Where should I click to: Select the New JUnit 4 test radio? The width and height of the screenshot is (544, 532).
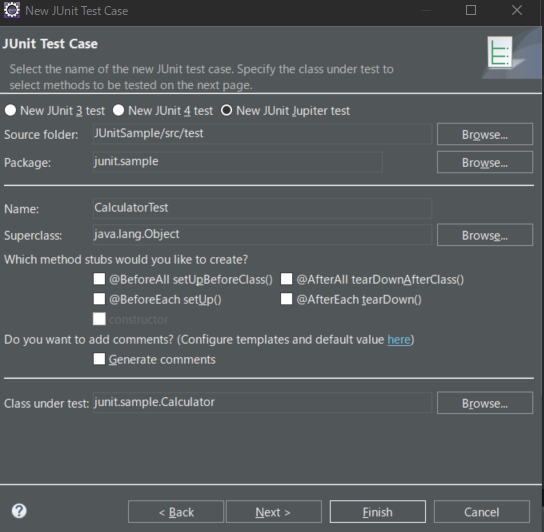[x=118, y=110]
